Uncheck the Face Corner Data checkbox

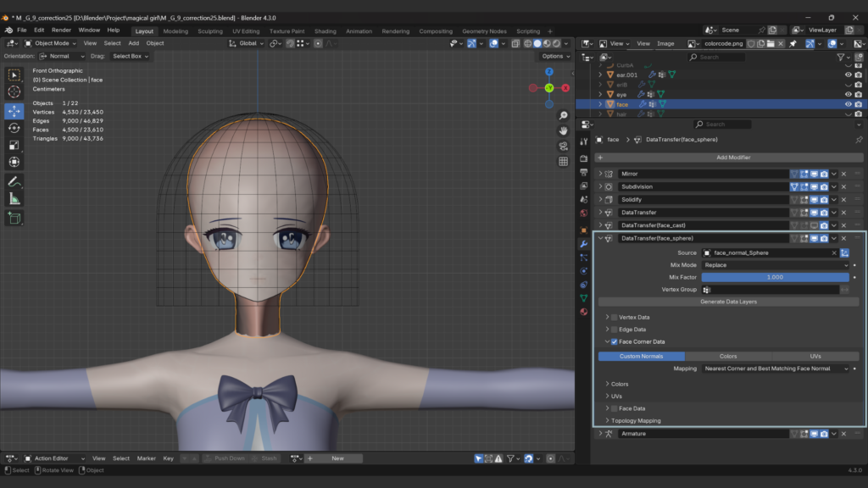[x=612, y=341]
